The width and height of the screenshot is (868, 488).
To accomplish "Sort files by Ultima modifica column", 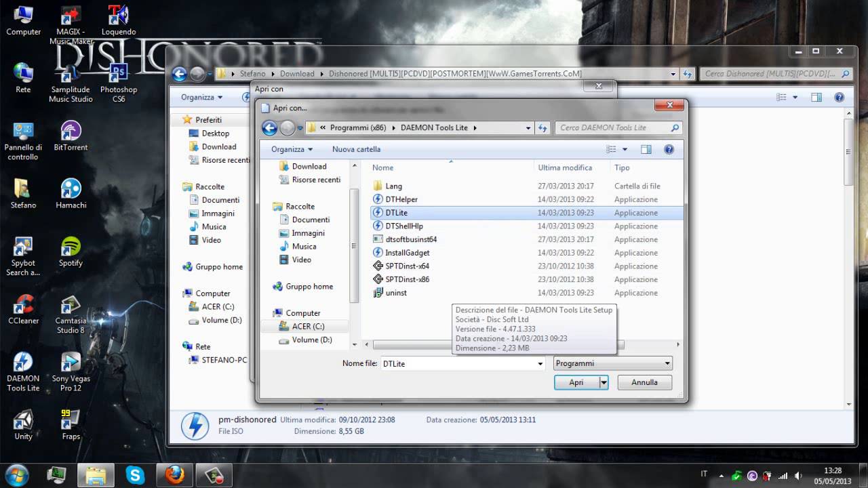I will [565, 167].
